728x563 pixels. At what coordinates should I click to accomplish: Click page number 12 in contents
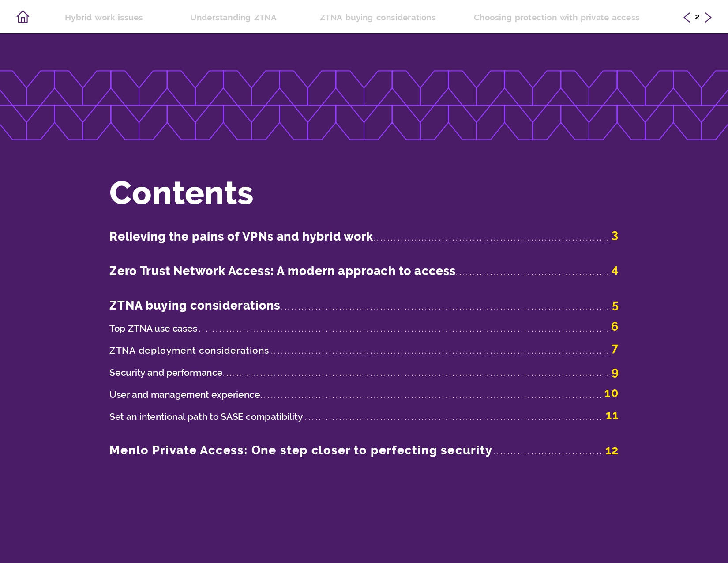tap(611, 451)
